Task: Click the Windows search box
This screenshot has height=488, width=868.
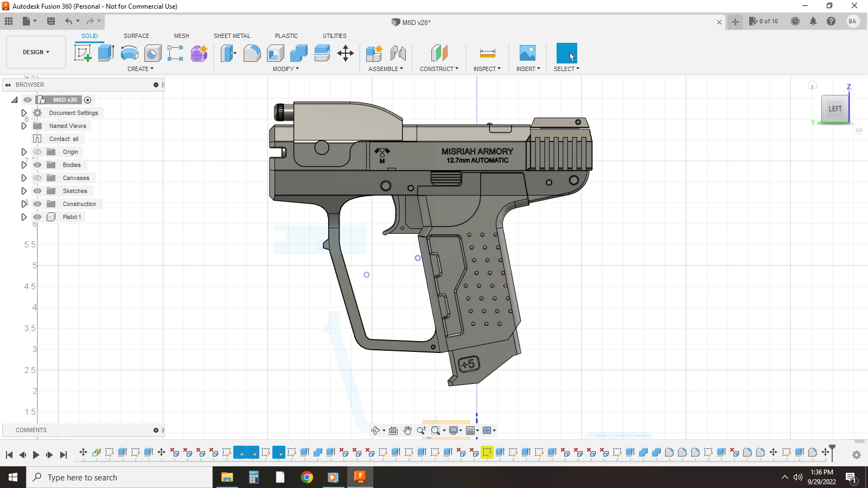Action: (119, 477)
